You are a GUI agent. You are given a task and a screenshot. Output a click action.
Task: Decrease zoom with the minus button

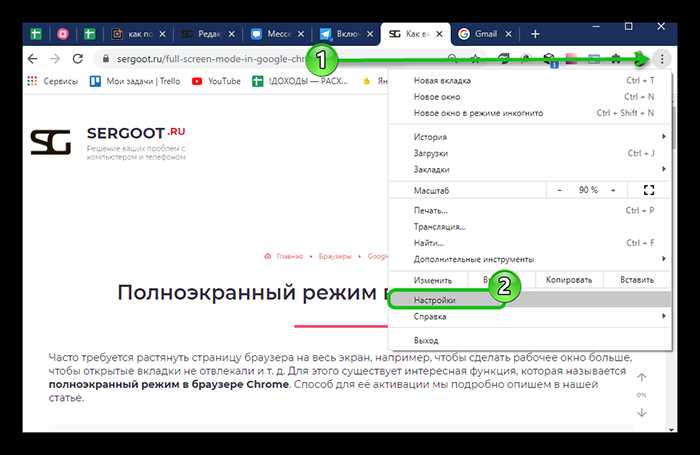(560, 189)
